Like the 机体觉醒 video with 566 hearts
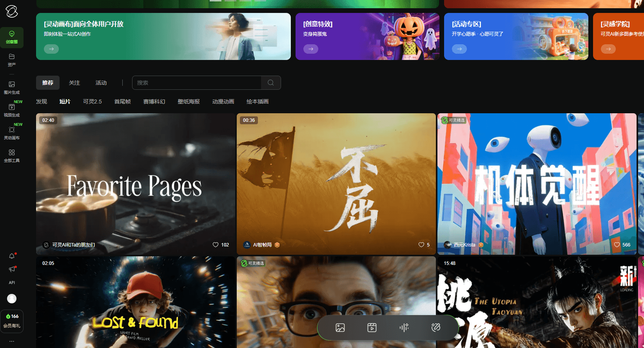This screenshot has width=644, height=348. pos(617,245)
